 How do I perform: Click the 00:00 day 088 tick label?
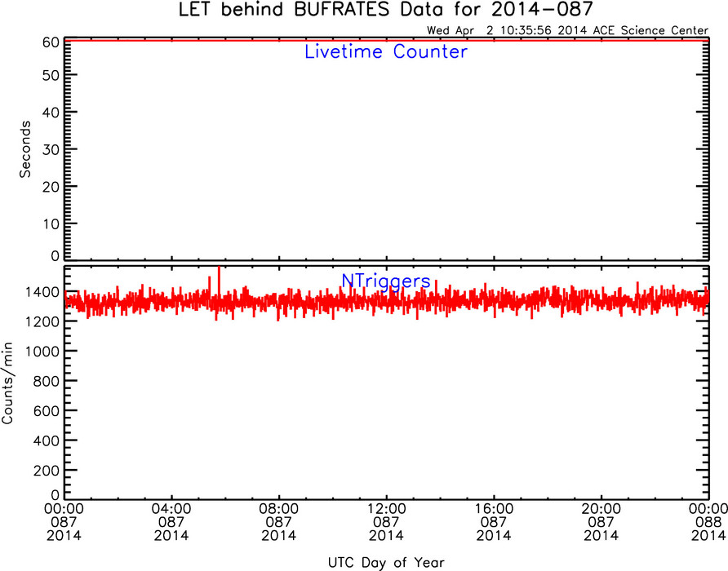coord(708,522)
